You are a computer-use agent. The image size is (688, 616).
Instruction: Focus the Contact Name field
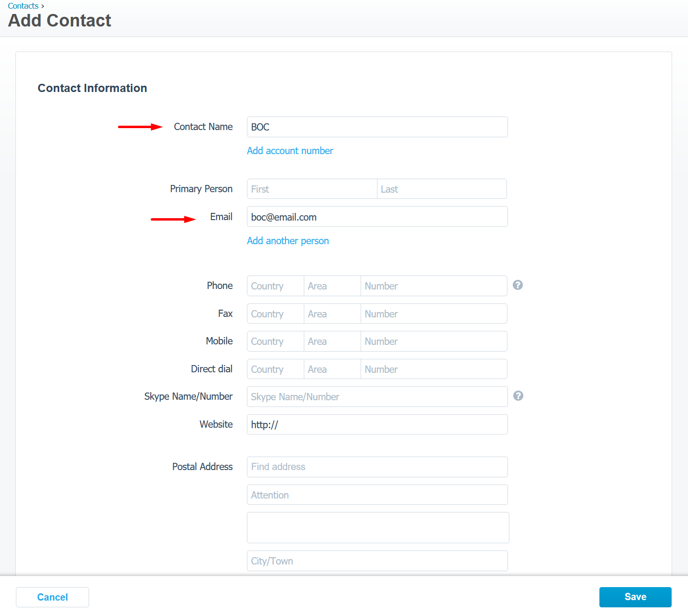pyautogui.click(x=377, y=127)
